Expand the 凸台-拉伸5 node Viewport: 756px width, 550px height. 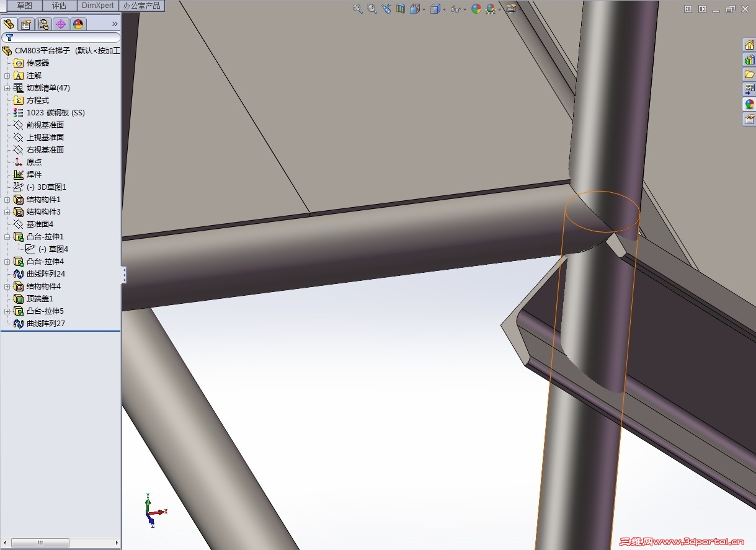point(7,311)
